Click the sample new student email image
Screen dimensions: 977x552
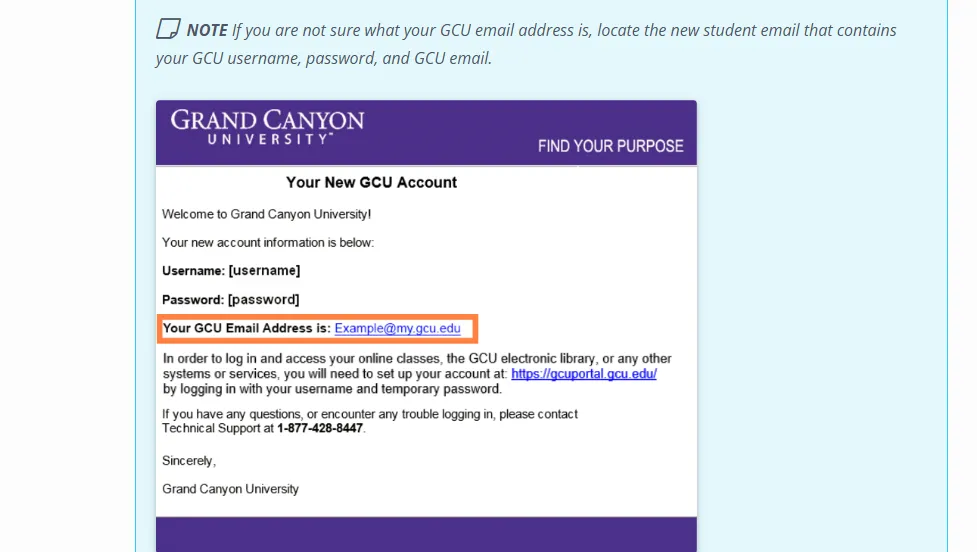[426, 326]
